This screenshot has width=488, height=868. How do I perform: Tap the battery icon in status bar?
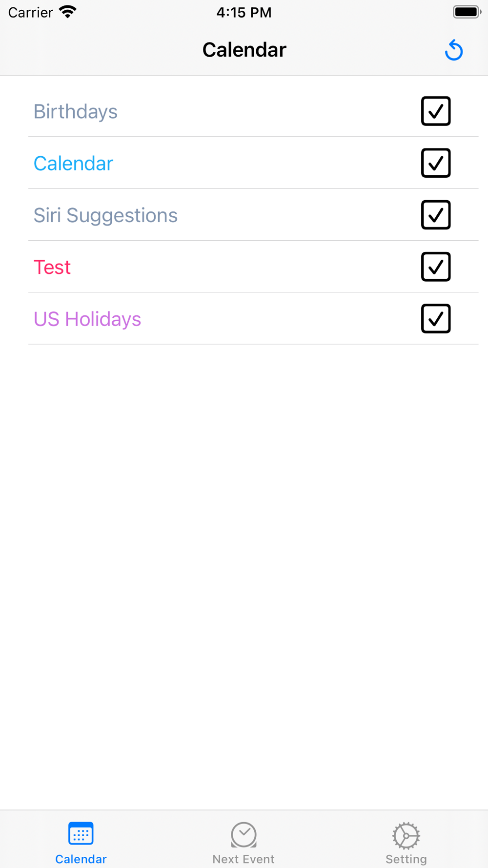click(x=467, y=12)
